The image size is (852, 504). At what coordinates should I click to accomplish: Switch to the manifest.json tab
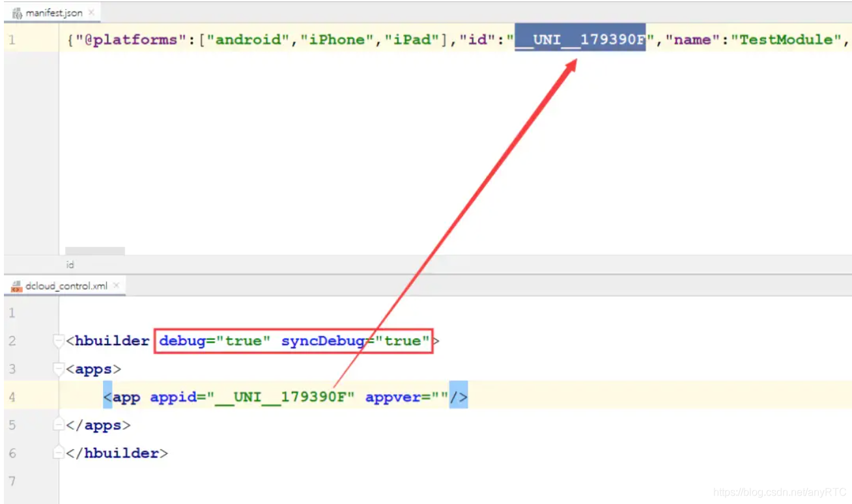tap(53, 12)
